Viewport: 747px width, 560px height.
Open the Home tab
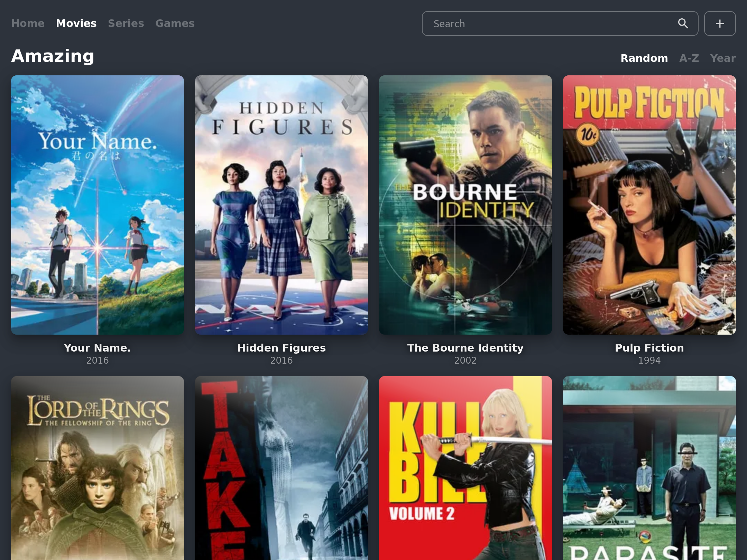[28, 24]
